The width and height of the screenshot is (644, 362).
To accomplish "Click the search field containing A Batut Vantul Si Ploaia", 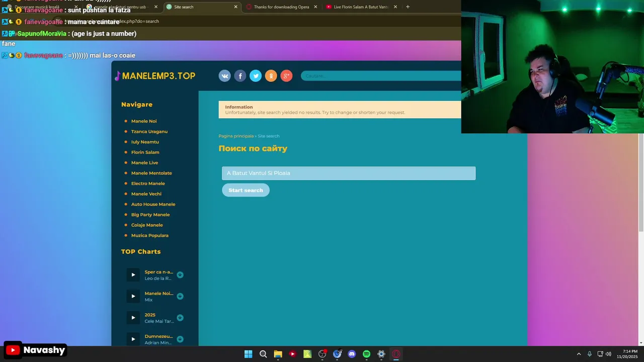I will tap(349, 173).
